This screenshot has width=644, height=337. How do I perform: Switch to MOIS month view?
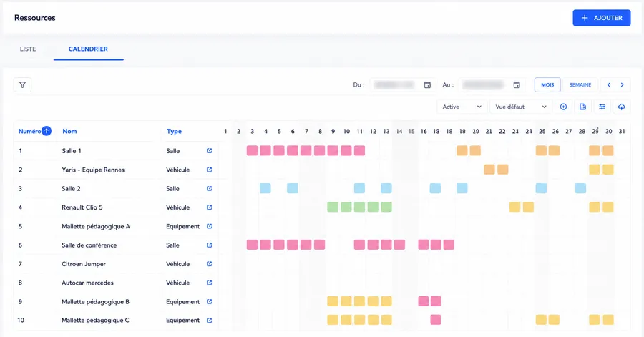tap(547, 85)
